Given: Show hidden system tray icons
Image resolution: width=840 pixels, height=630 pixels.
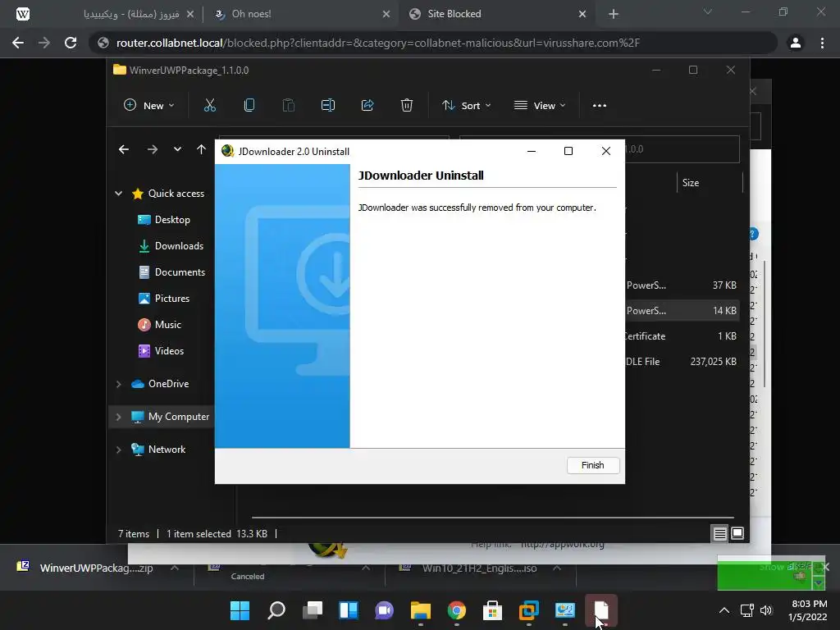Looking at the screenshot, I should (724, 610).
